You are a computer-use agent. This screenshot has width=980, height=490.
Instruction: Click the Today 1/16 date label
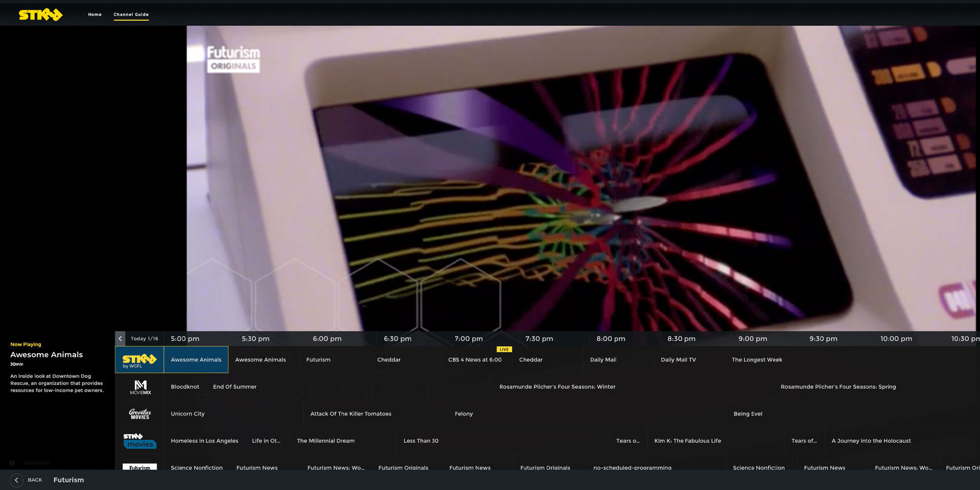point(144,339)
